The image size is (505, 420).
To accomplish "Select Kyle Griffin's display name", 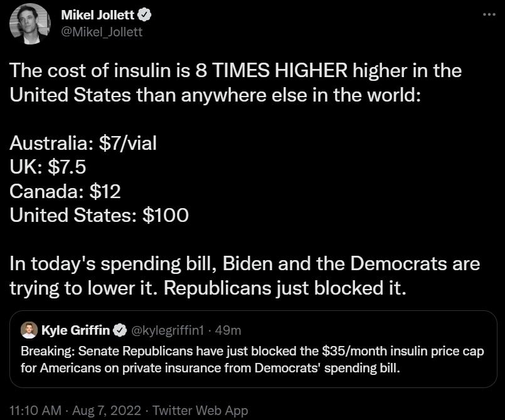I will pos(75,330).
